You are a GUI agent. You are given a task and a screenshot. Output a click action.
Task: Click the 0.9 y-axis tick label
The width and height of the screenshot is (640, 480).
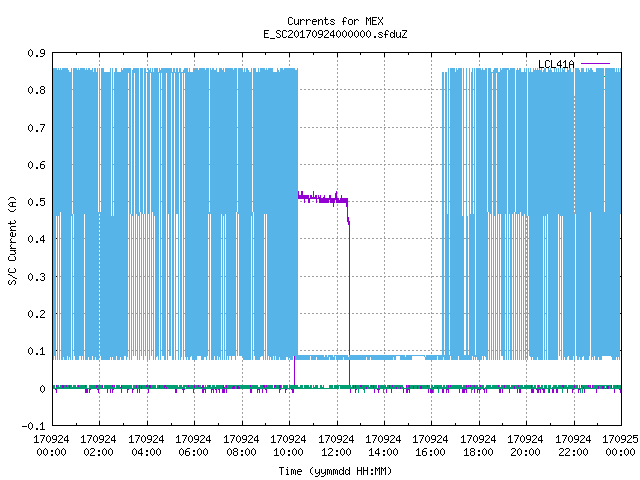pos(36,53)
